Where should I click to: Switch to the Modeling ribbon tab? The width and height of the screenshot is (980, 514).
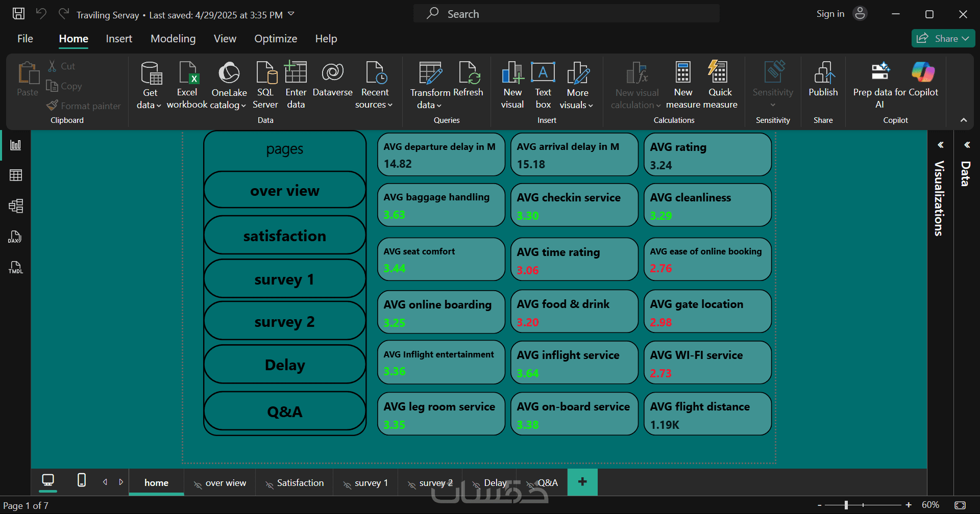(x=173, y=39)
